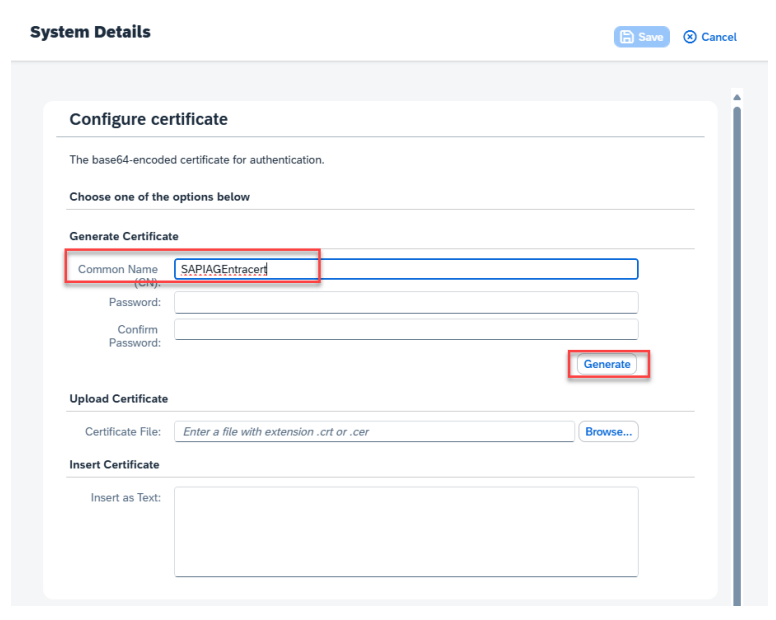Click the Upload Certificate section header
Screen dimensions: 776x620
click(119, 399)
